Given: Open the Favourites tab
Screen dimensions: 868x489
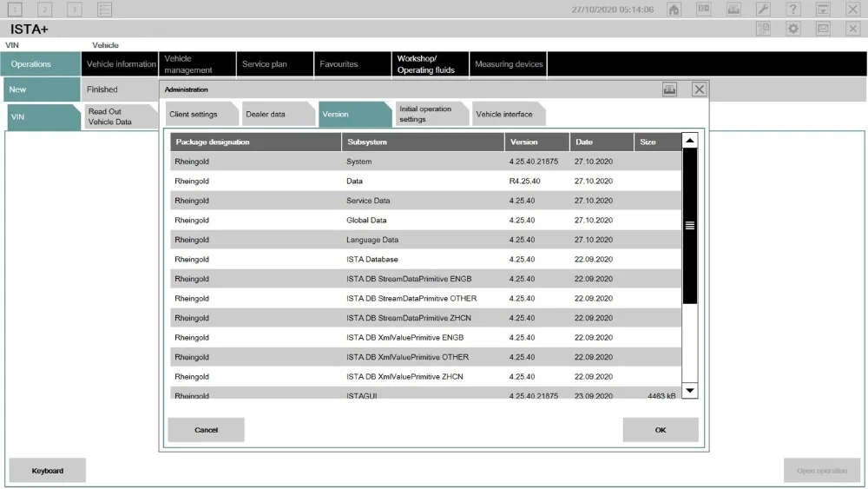Looking at the screenshot, I should [x=352, y=64].
